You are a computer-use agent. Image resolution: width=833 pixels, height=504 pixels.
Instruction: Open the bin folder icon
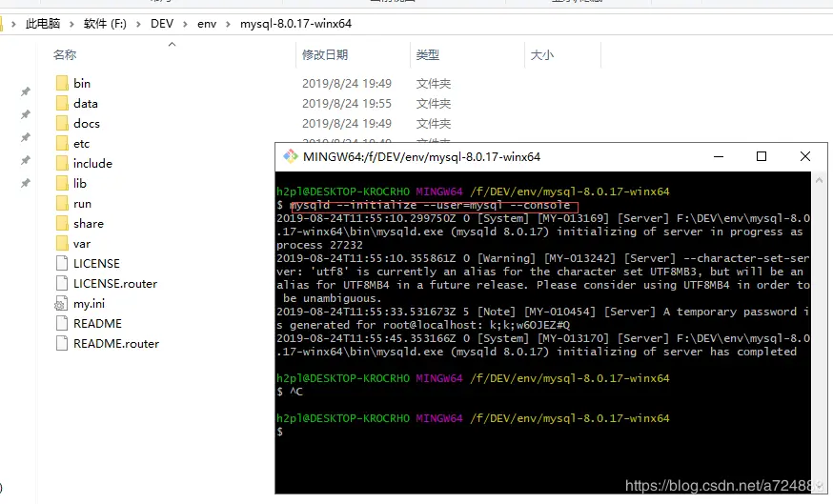62,84
